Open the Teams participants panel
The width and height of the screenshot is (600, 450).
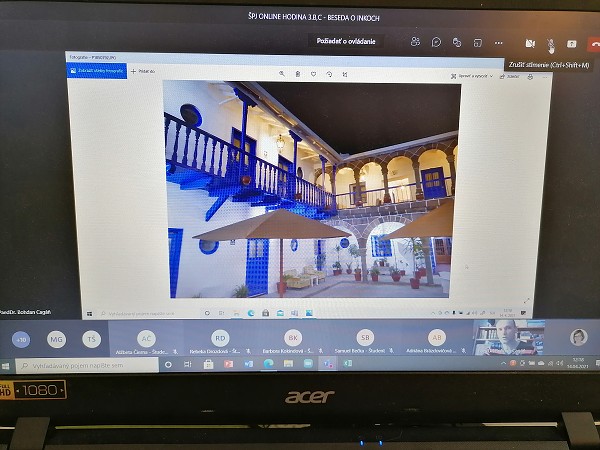coord(415,42)
